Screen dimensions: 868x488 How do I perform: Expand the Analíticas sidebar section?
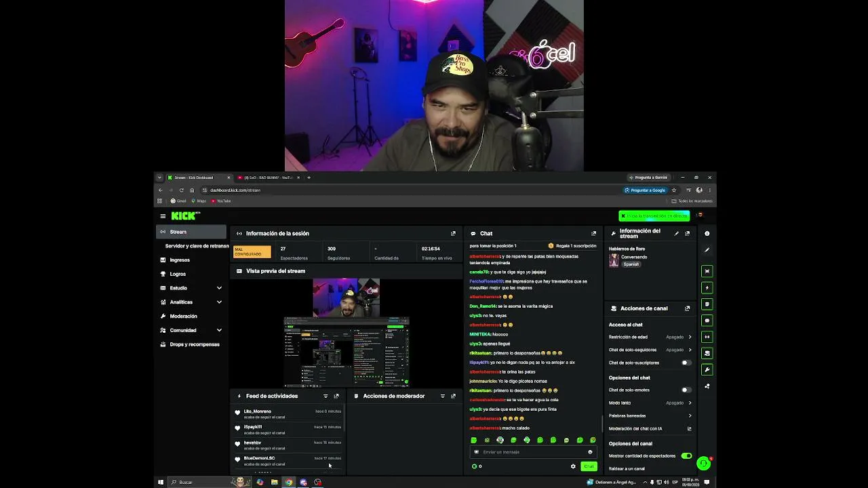click(219, 302)
